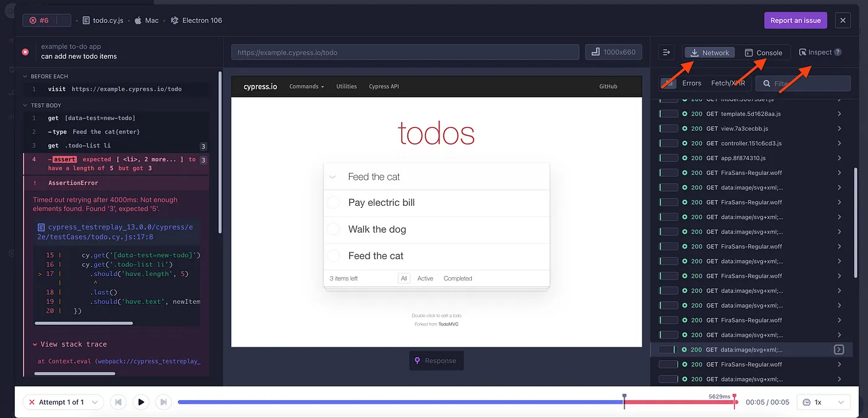Collapse the TEST BODY section
868x418 pixels.
click(x=42, y=105)
